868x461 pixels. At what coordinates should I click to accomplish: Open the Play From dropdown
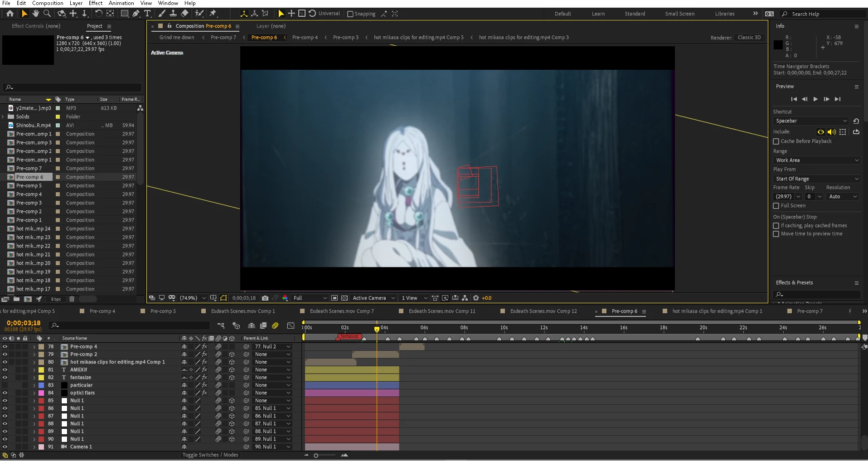click(817, 179)
